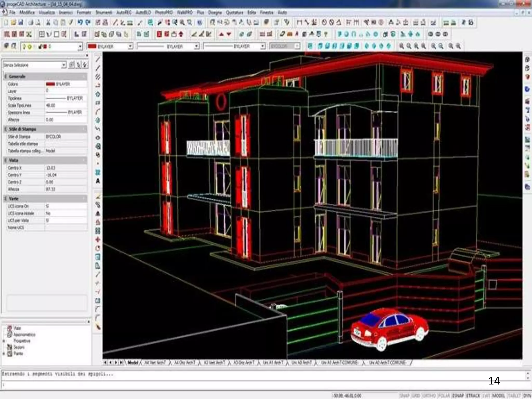532x399 pixels.
Task: Click the Undo arrow icon
Action: click(80, 23)
